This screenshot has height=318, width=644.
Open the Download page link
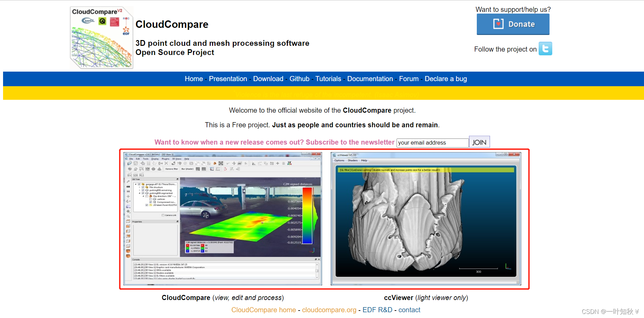tap(268, 79)
